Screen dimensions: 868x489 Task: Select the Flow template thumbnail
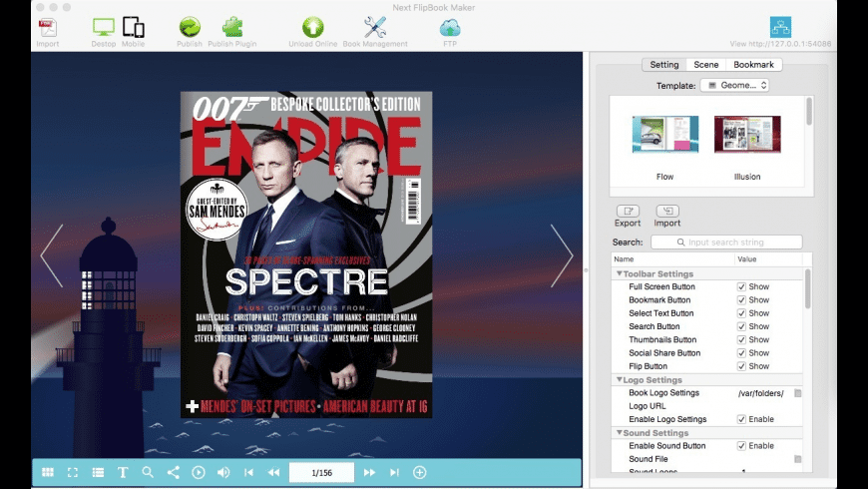click(665, 134)
